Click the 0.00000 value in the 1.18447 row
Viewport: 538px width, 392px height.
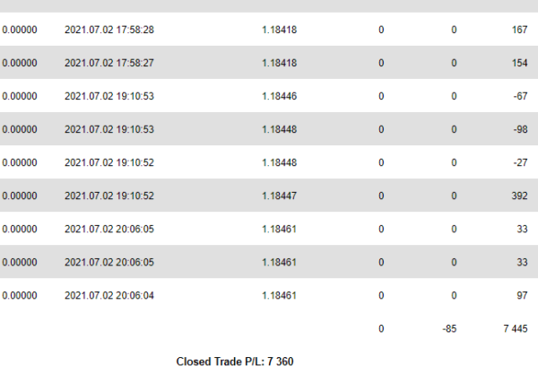point(20,196)
